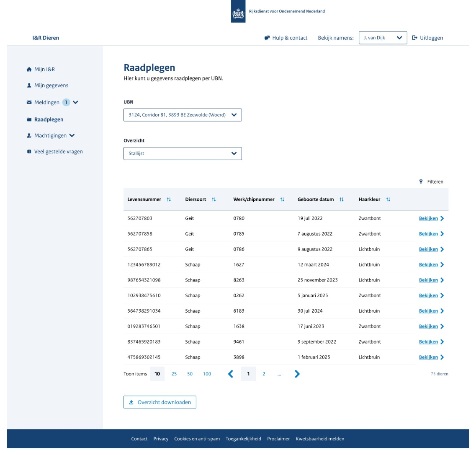Click the home icon beside Mijn I&R
Screen dimensions: 476x455
click(29, 69)
